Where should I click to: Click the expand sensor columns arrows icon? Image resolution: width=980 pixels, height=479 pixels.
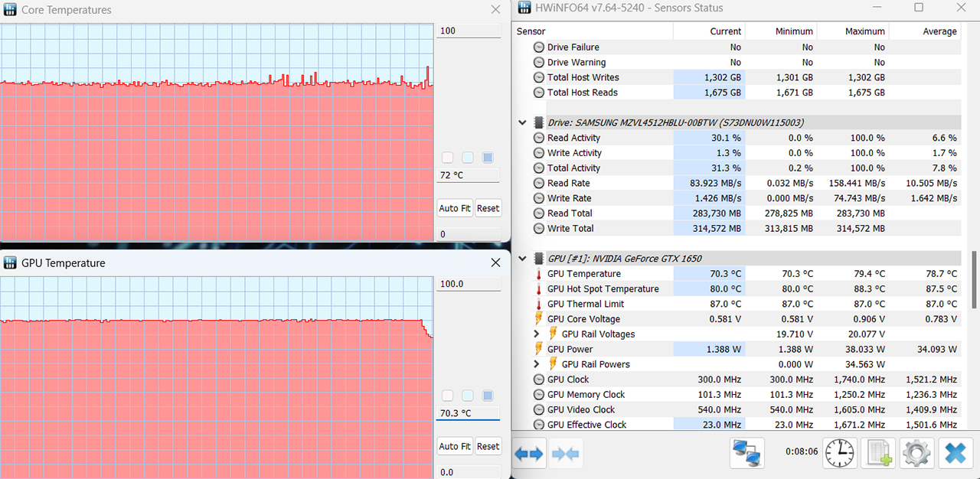coord(528,454)
